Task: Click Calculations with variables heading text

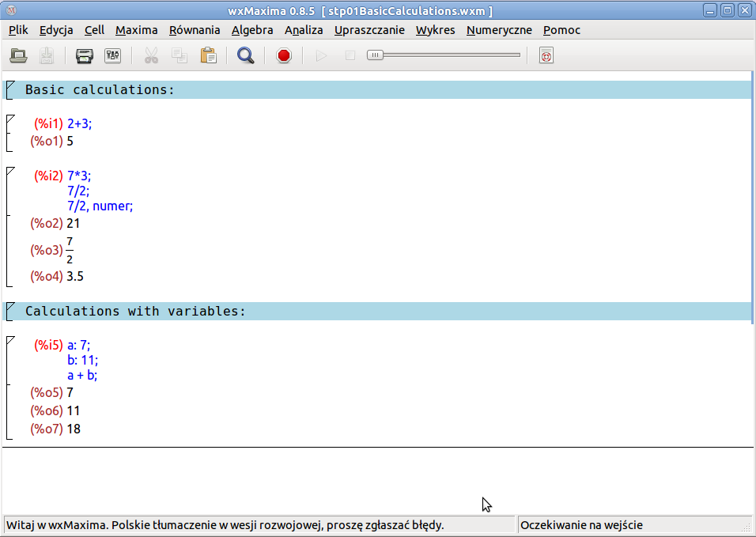Action: point(135,312)
